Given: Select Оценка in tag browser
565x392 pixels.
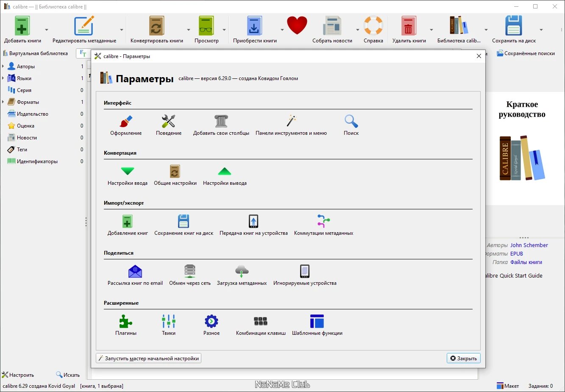Looking at the screenshot, I should (42, 126).
